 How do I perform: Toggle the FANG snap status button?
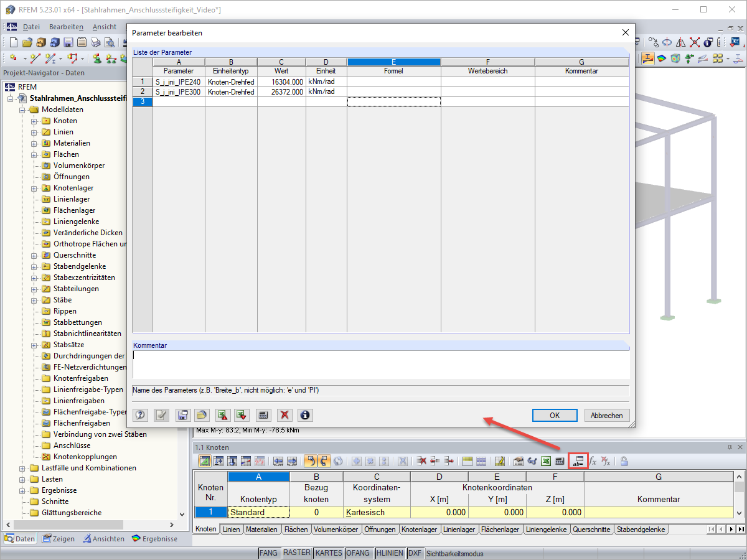[x=269, y=553]
